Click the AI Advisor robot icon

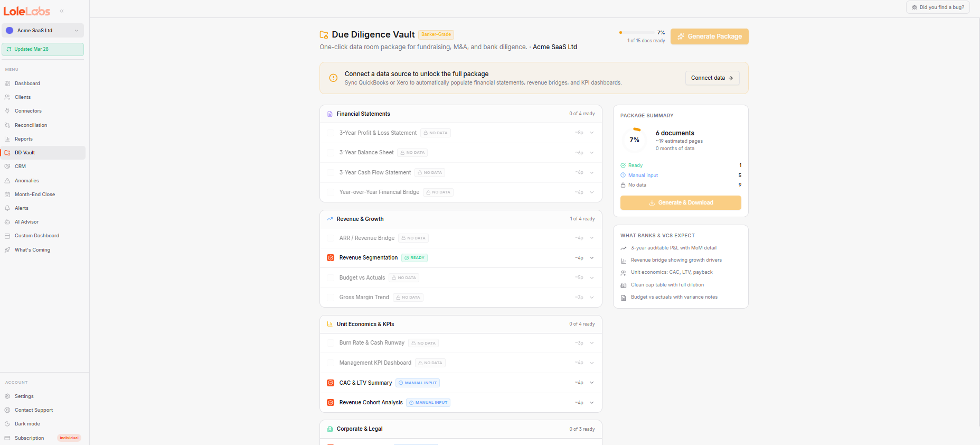7,222
